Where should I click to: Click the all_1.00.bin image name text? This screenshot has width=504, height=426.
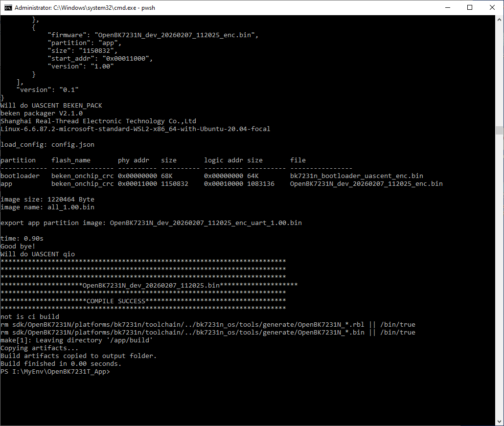coord(71,207)
